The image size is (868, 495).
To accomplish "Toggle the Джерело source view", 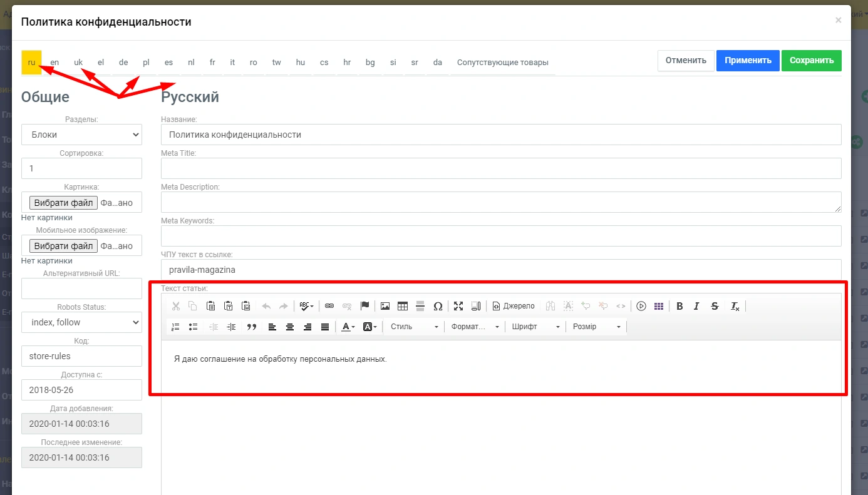I will click(514, 306).
